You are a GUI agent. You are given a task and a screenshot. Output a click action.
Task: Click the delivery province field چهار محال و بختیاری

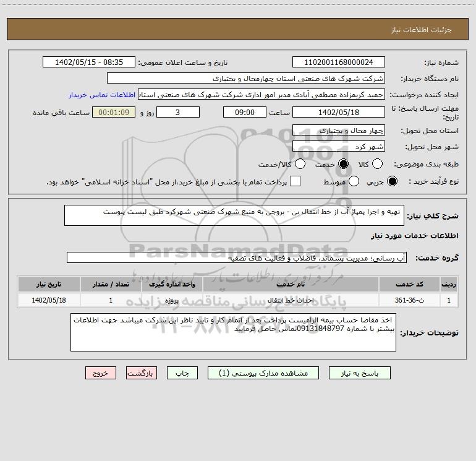click(x=339, y=131)
